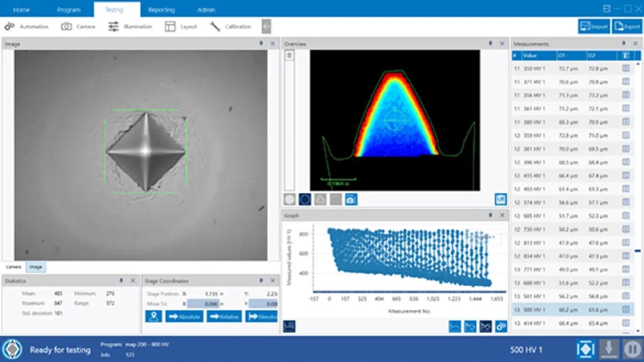The image size is (644, 362).
Task: Open details icon for the 500 HV 1 row
Action: pyautogui.click(x=626, y=310)
